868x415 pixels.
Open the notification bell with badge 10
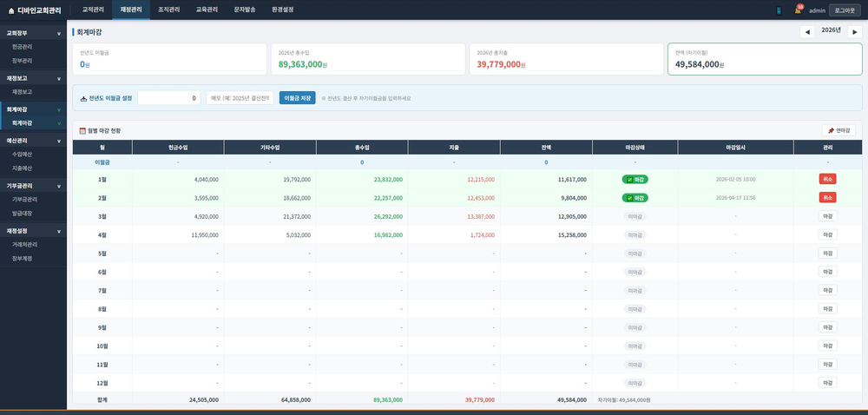(x=798, y=10)
